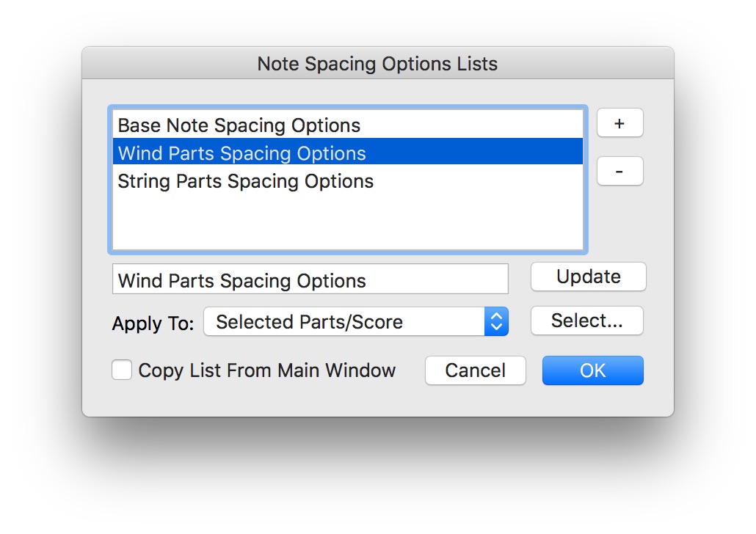756x534 pixels.
Task: Select Base Note Spacing Options in list
Action: click(239, 125)
